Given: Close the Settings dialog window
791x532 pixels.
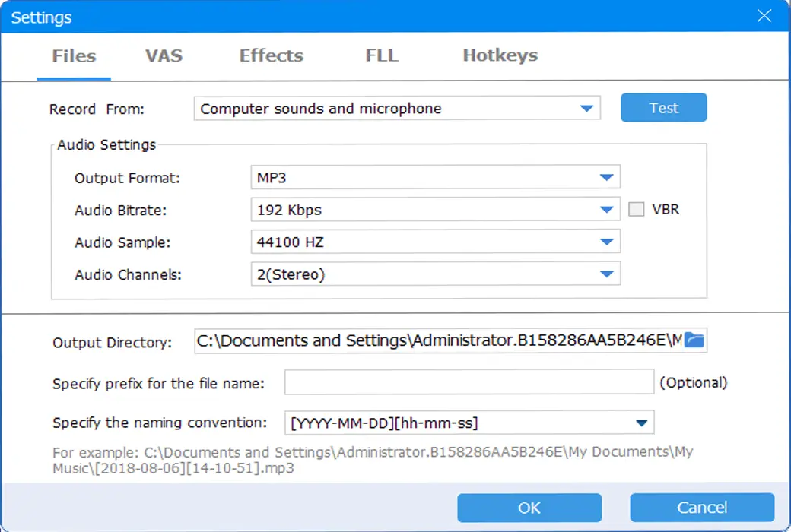Looking at the screenshot, I should click(764, 16).
